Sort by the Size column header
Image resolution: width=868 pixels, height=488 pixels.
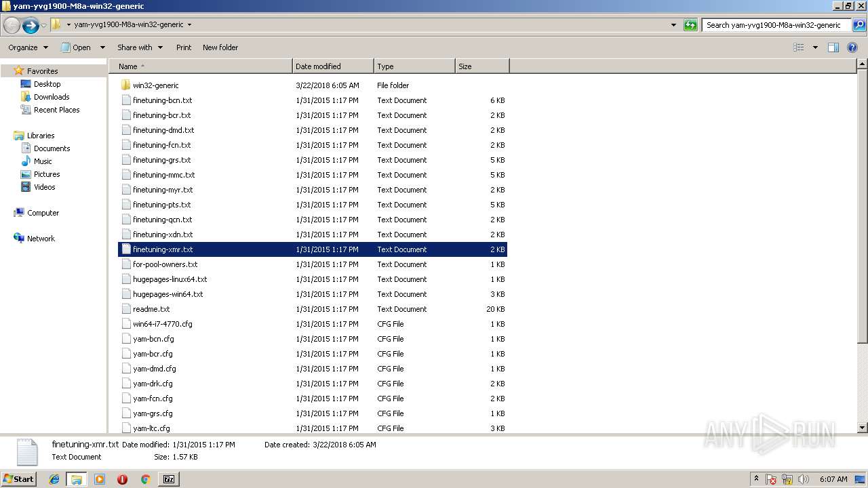(x=482, y=66)
